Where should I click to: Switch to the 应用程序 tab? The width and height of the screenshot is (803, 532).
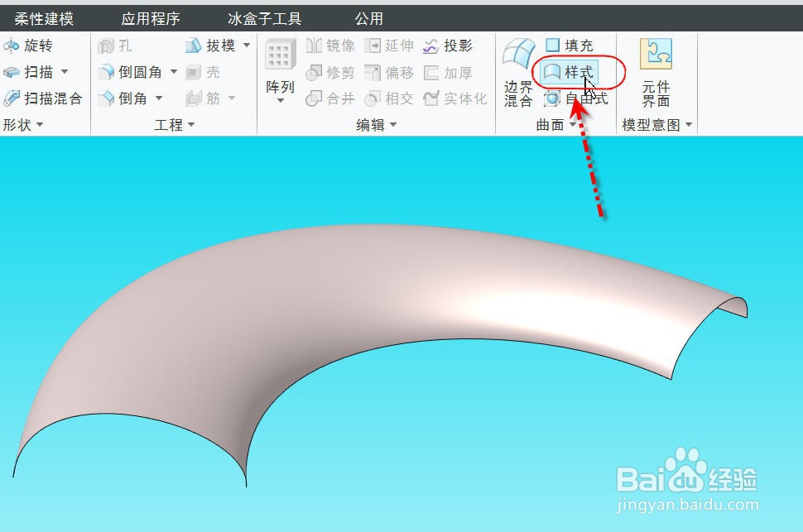pos(151,19)
